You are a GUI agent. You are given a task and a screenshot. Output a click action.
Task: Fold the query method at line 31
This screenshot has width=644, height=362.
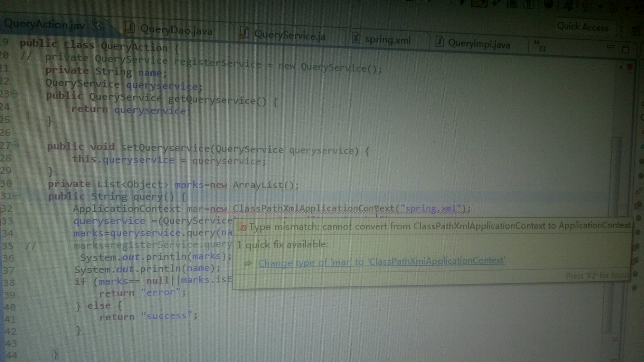click(x=17, y=195)
